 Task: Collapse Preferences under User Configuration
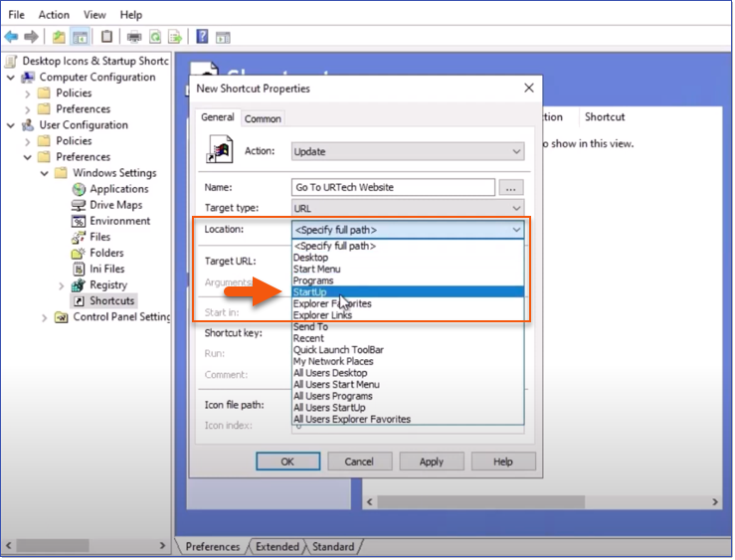tap(28, 157)
